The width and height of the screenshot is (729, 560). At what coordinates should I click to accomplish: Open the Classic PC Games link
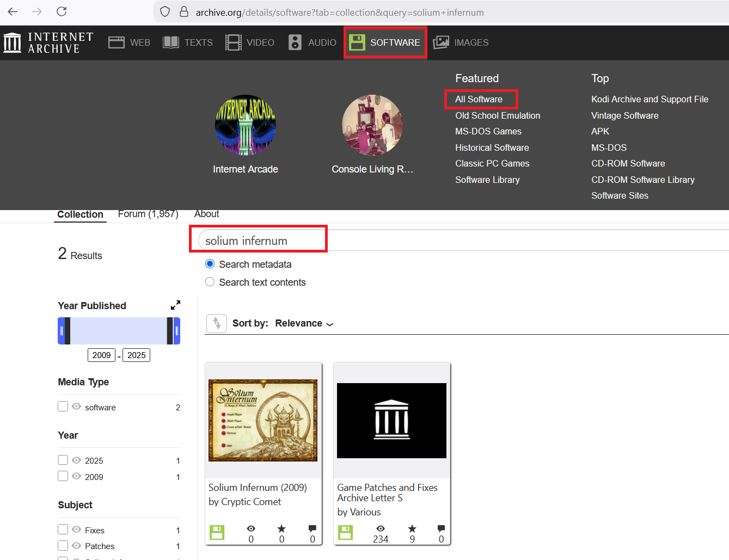pyautogui.click(x=492, y=163)
